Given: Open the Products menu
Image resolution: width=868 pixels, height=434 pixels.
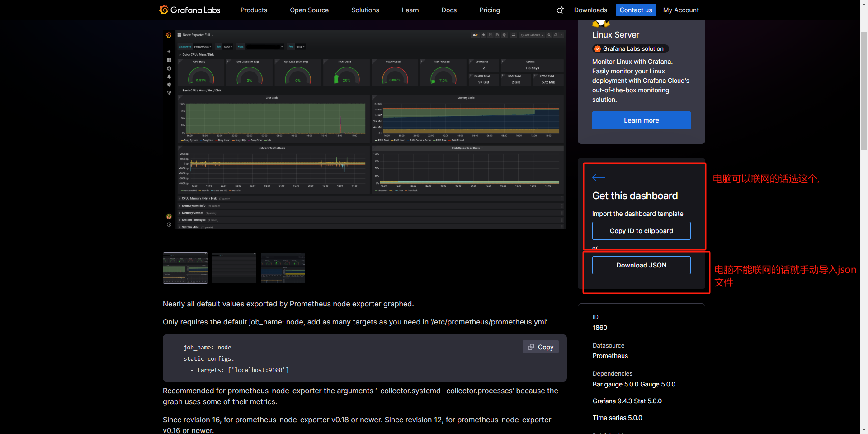Looking at the screenshot, I should [254, 10].
